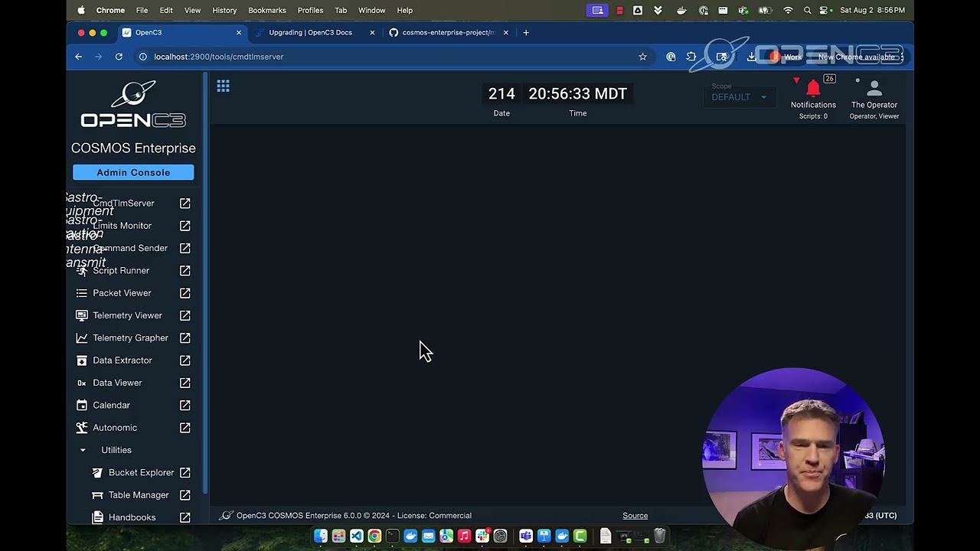Switch to the Upgrading OpenC3 Docs tab

pyautogui.click(x=310, y=32)
